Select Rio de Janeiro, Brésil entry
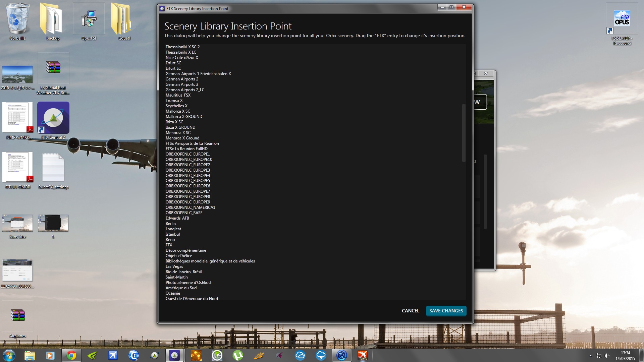The height and width of the screenshot is (362, 644). click(184, 272)
